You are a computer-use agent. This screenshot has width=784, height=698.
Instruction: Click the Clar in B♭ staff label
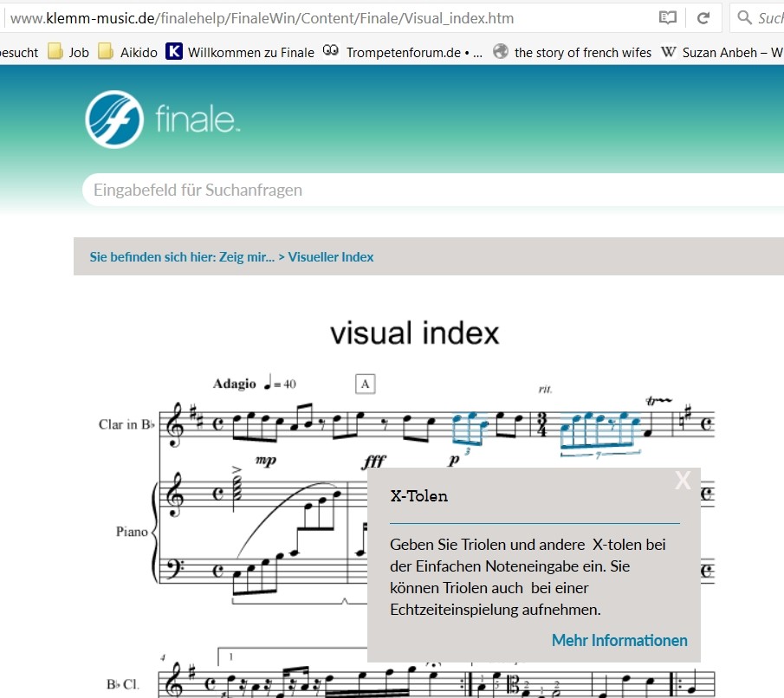126,424
